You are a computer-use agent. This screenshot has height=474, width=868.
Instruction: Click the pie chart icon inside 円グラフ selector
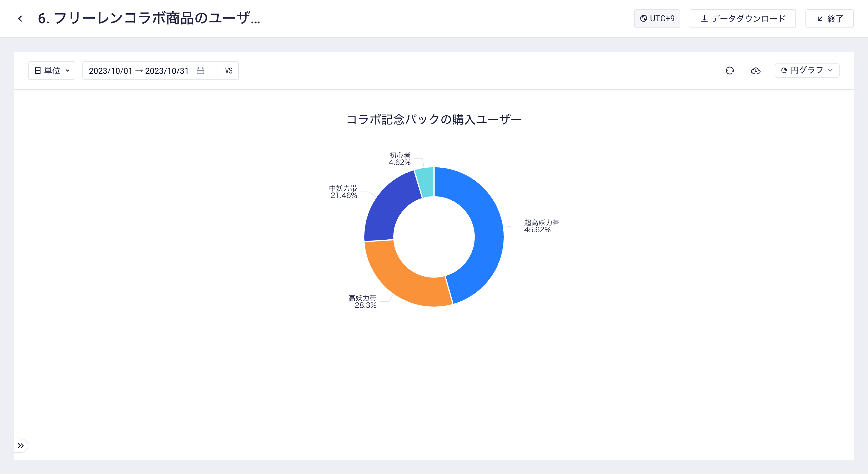(785, 71)
